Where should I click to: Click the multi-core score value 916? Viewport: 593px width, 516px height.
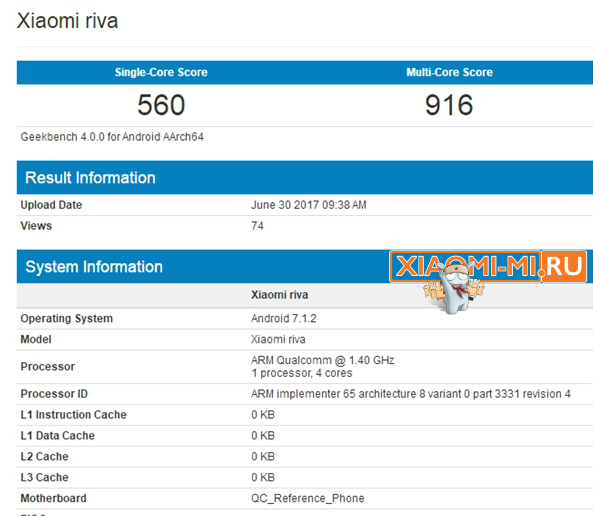pos(449,105)
